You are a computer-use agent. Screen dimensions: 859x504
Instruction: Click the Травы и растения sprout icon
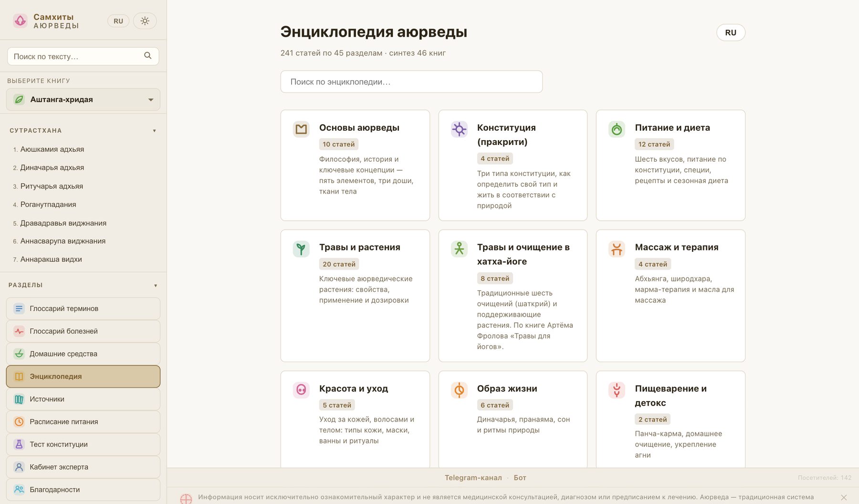(x=301, y=249)
